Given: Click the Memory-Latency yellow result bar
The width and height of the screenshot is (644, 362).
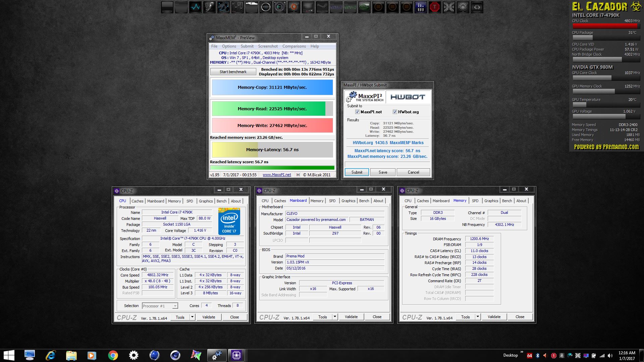Looking at the screenshot, I should click(x=272, y=150).
